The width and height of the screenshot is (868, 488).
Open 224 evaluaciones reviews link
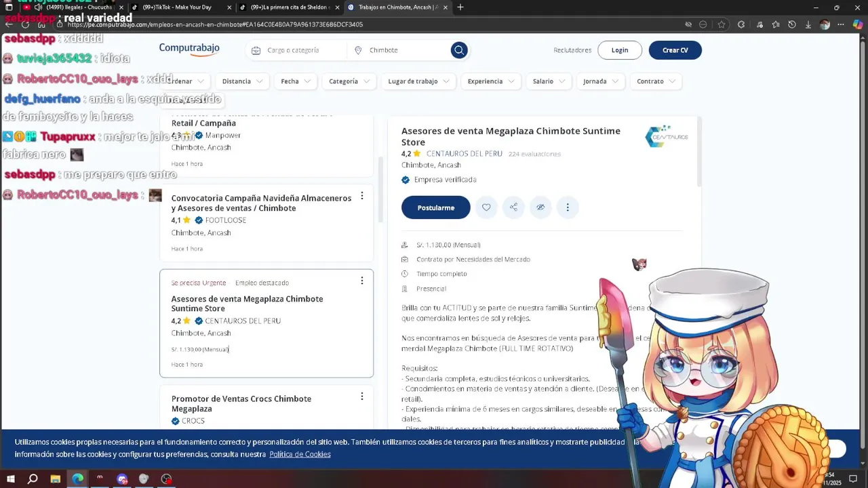(x=534, y=154)
